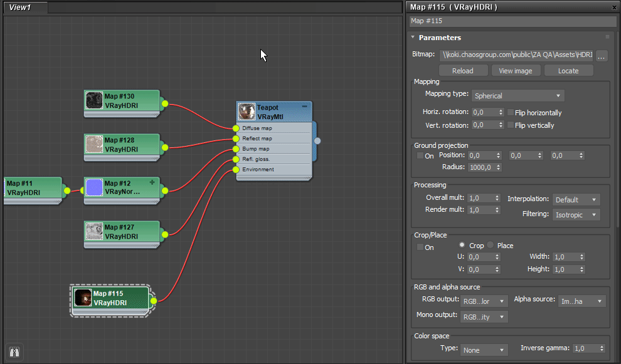Expand Map #12 node with plus icon
The width and height of the screenshot is (621, 364).
tap(151, 182)
